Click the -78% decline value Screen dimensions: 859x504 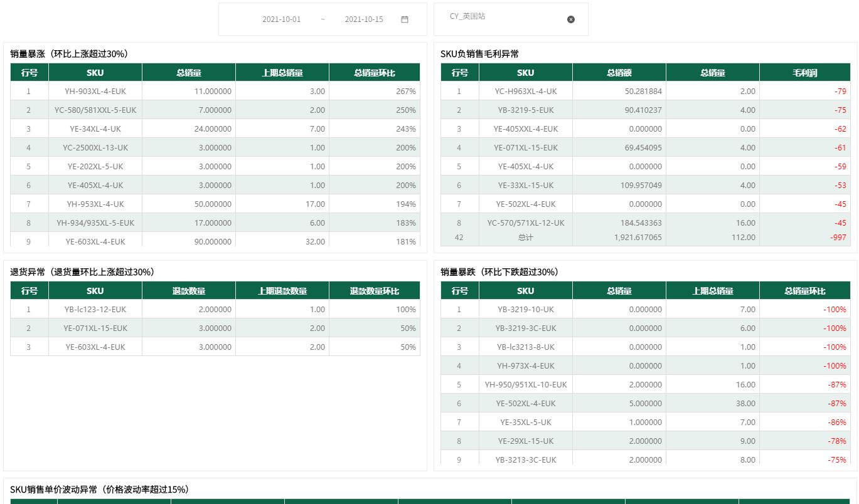pos(837,441)
